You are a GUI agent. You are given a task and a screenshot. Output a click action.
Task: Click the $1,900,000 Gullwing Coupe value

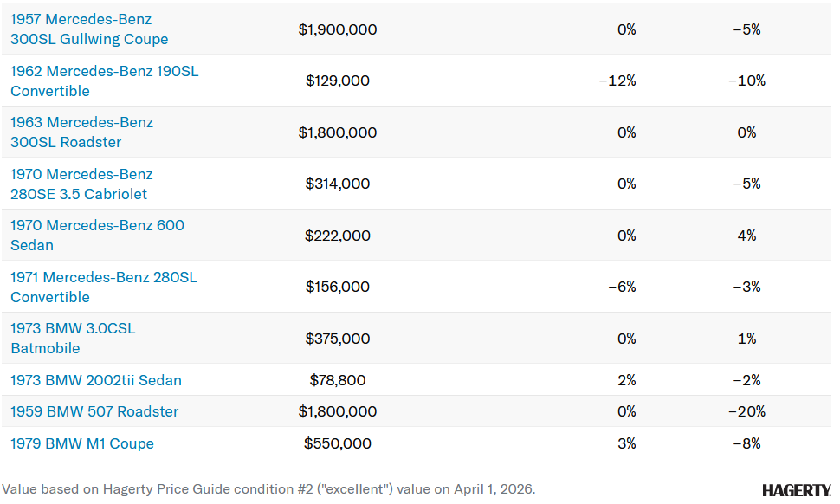pyautogui.click(x=338, y=29)
